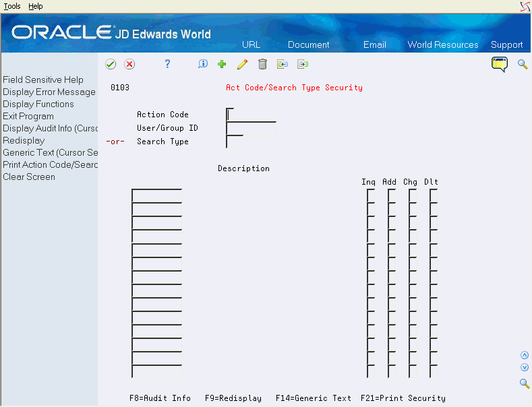Click Print Action Code/Search sidebar link

click(x=50, y=164)
